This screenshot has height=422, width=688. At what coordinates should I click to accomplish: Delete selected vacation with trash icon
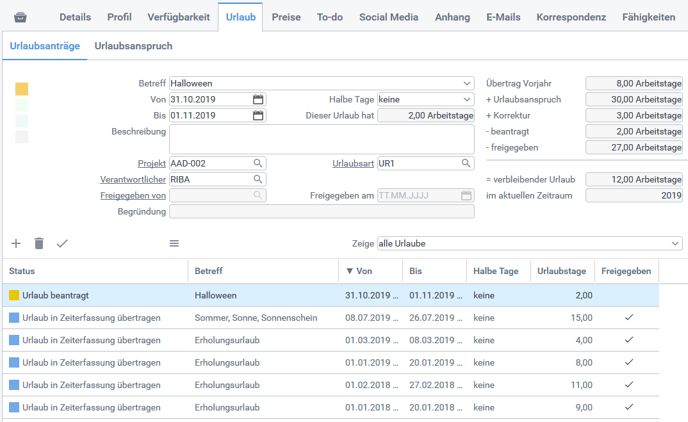[39, 243]
